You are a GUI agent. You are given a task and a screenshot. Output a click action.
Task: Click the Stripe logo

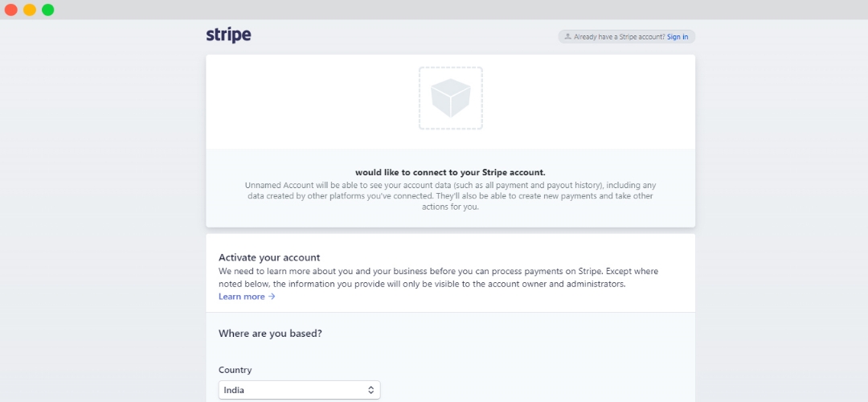tap(228, 35)
